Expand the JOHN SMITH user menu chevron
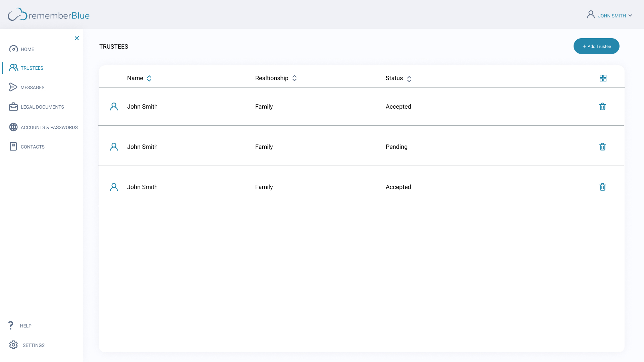This screenshot has height=362, width=644. pos(630,16)
